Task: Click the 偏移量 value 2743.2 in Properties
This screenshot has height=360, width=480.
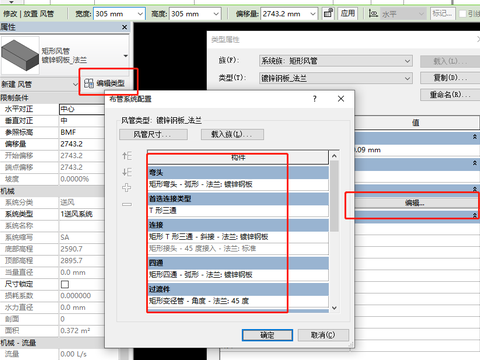Action: [82, 144]
